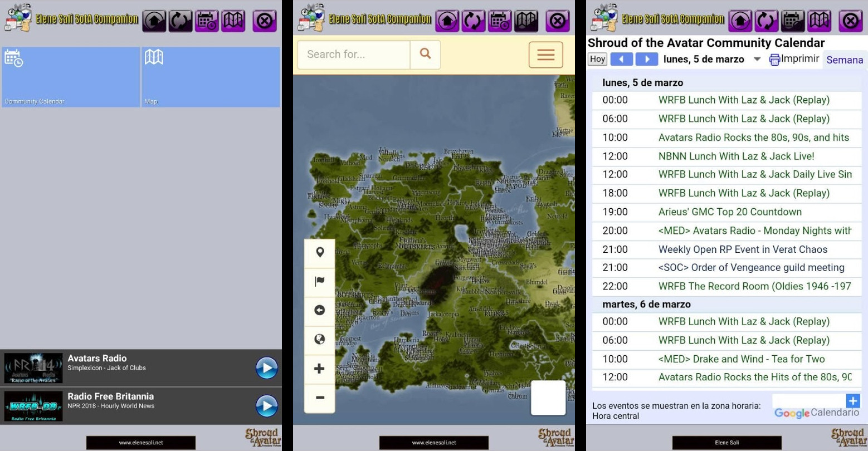
Task: Click Imprimir to print the calendar
Action: click(x=794, y=59)
